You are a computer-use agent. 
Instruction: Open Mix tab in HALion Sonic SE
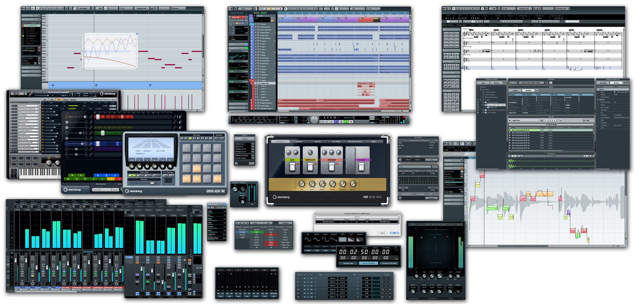coord(59,99)
